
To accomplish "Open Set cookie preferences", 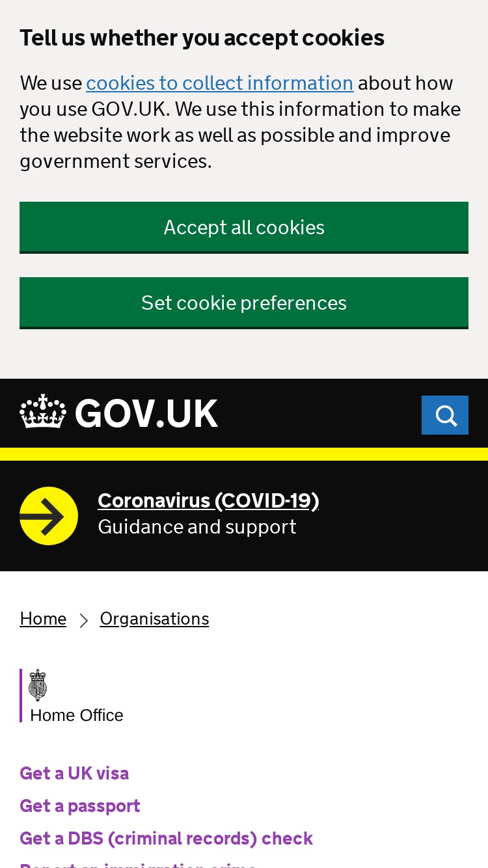I will [244, 303].
